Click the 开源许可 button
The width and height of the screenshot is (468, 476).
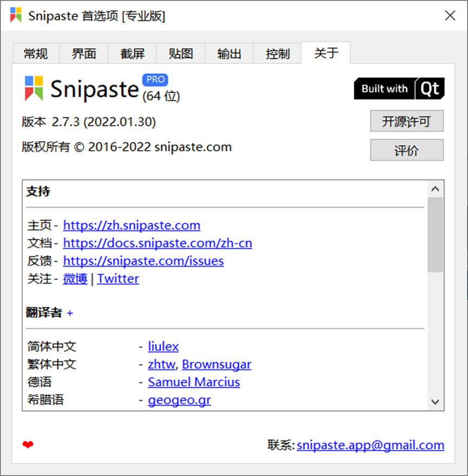[406, 121]
